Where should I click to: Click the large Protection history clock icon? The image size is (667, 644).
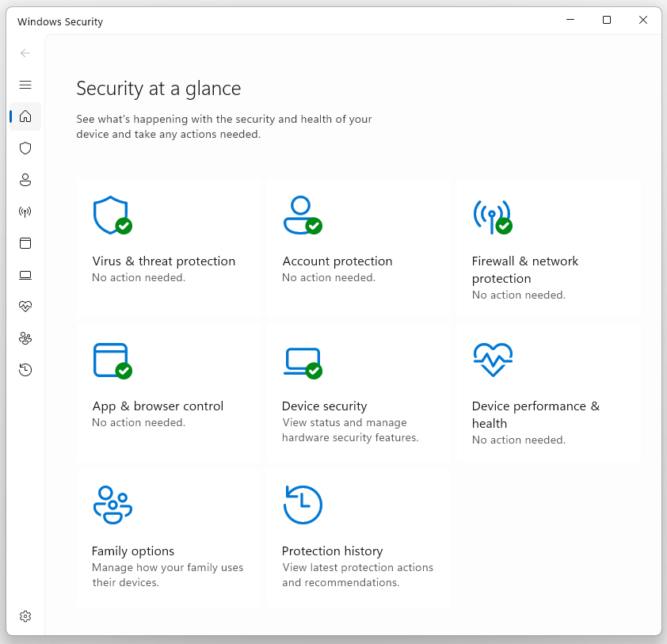(303, 505)
